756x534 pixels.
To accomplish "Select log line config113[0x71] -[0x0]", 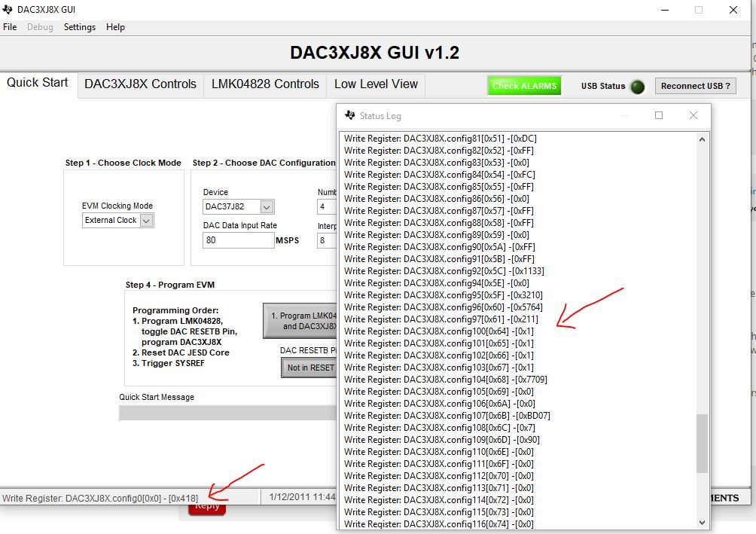I will click(439, 488).
